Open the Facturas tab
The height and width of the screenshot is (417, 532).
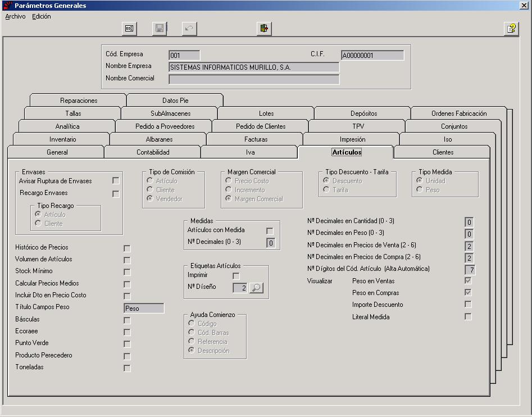point(256,139)
